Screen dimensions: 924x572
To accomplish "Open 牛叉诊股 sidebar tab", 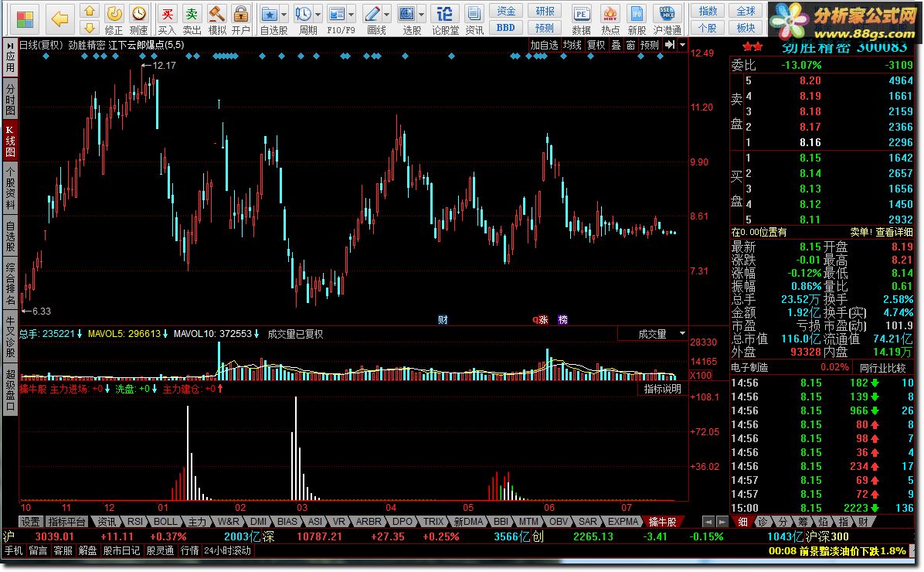I will pos(10,336).
